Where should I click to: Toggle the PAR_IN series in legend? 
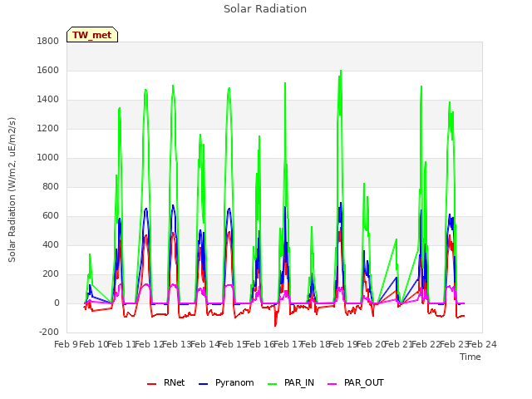pyautogui.click(x=291, y=382)
